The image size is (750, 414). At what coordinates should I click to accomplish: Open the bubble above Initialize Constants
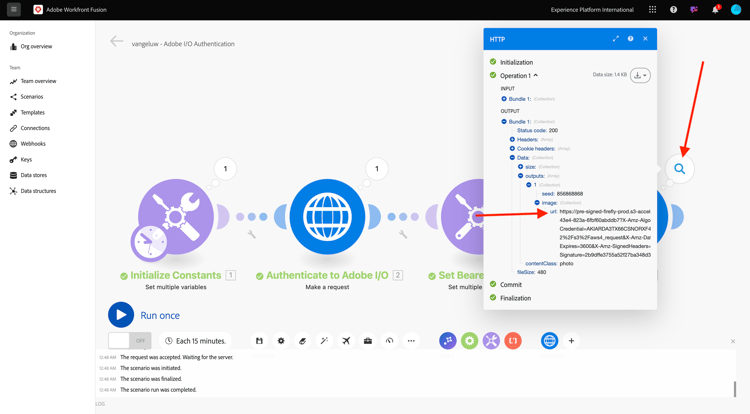[x=225, y=168]
